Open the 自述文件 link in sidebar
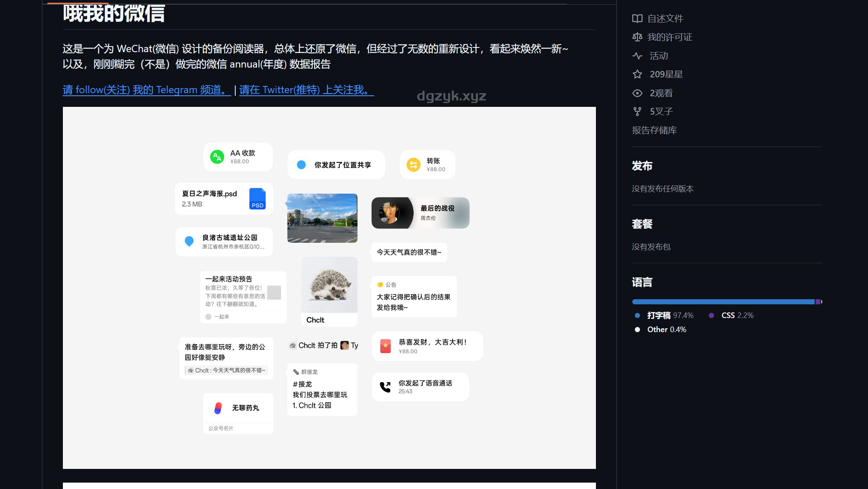 (x=665, y=18)
